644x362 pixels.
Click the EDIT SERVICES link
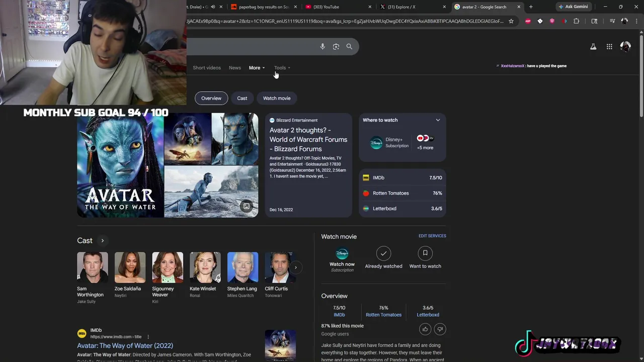click(x=432, y=236)
